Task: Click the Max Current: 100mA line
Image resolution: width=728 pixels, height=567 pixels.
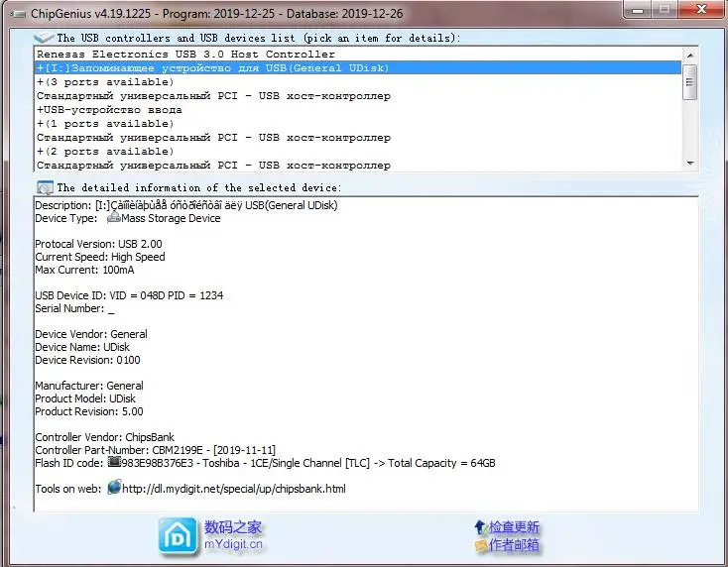Action: coord(84,270)
